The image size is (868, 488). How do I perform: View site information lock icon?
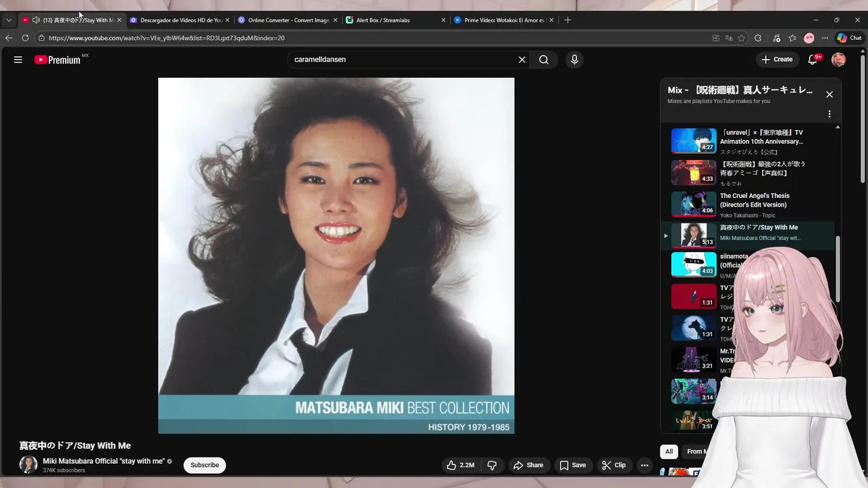coord(41,38)
